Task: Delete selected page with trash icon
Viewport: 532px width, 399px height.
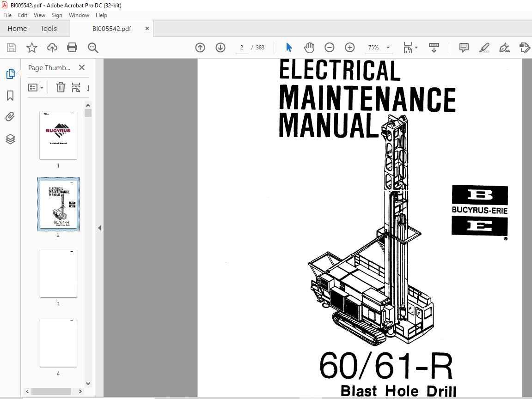Action: [x=61, y=87]
